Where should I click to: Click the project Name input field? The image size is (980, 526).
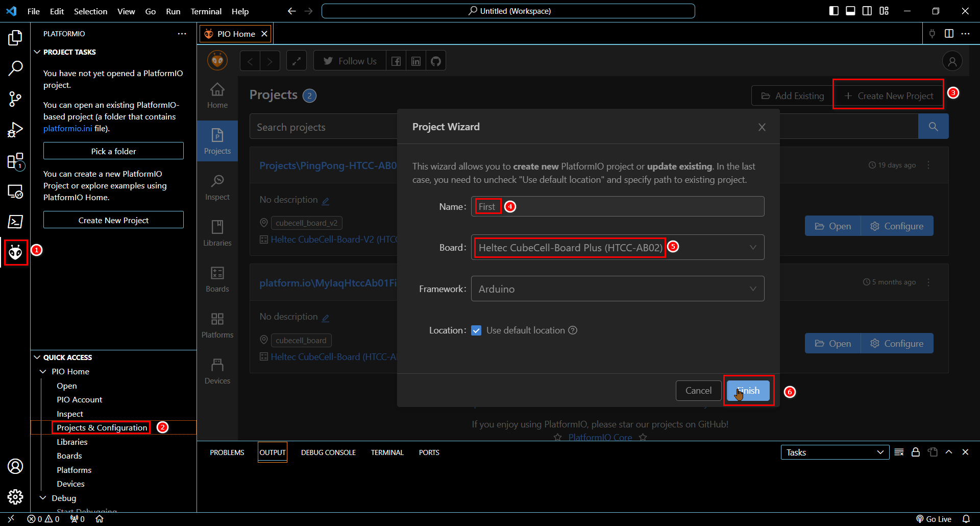pyautogui.click(x=618, y=206)
